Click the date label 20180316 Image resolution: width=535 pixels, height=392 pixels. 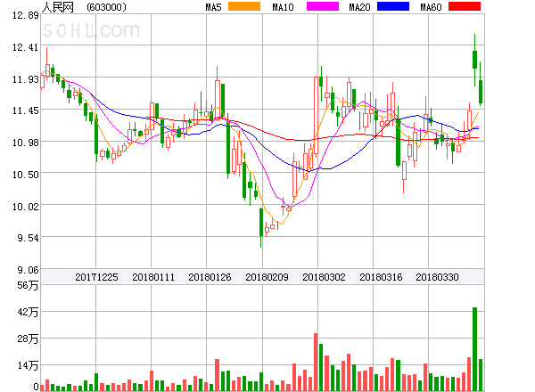(x=381, y=277)
